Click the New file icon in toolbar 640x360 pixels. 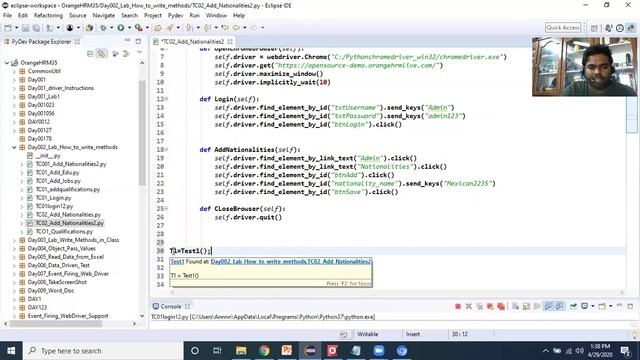click(8, 28)
